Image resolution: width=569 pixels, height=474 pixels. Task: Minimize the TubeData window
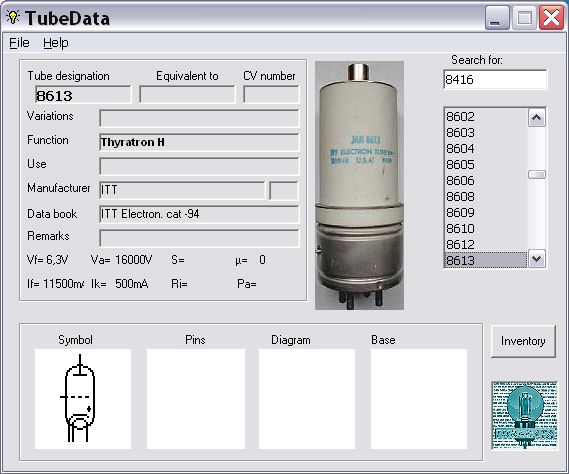point(496,17)
